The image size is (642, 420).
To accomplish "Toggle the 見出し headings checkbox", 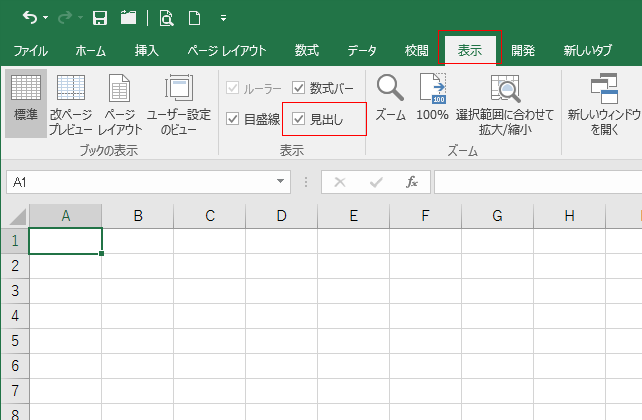I will point(299,119).
